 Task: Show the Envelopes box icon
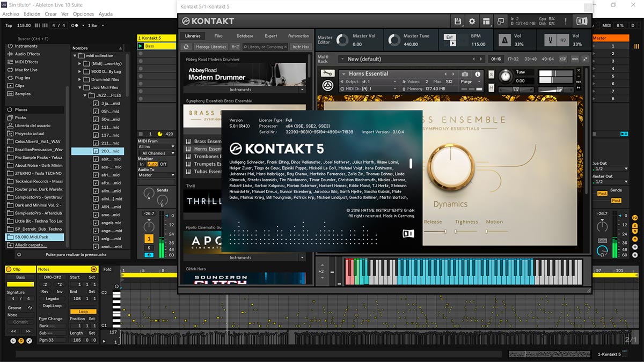click(x=29, y=341)
